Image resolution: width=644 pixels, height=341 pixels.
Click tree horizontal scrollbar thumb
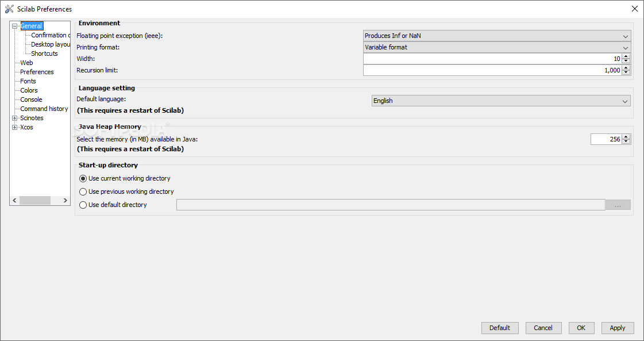pyautogui.click(x=35, y=200)
